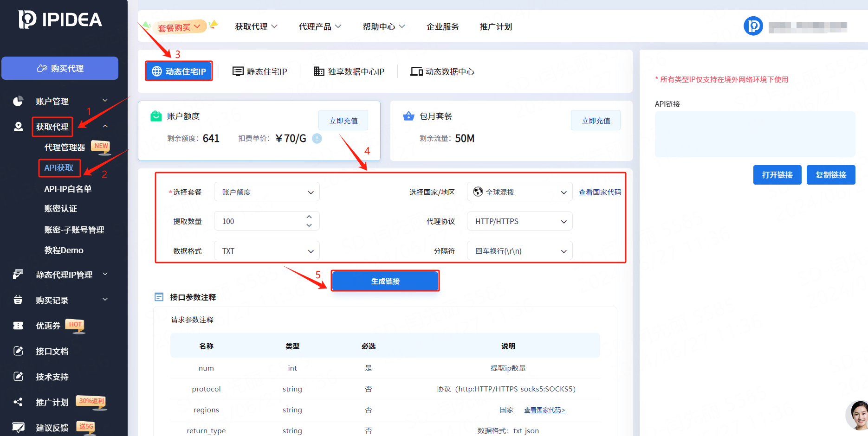Click the user avatar logo at top right
868x436 pixels.
point(753,26)
